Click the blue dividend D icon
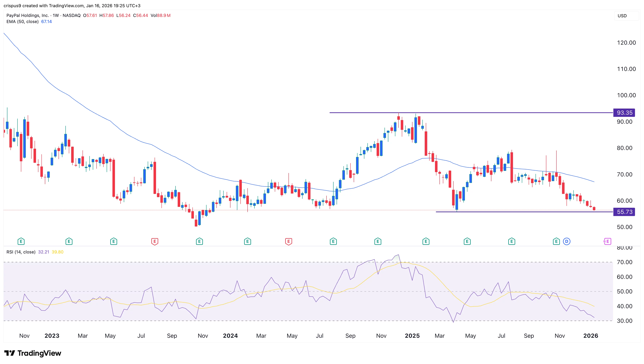The width and height of the screenshot is (644, 364). [567, 241]
